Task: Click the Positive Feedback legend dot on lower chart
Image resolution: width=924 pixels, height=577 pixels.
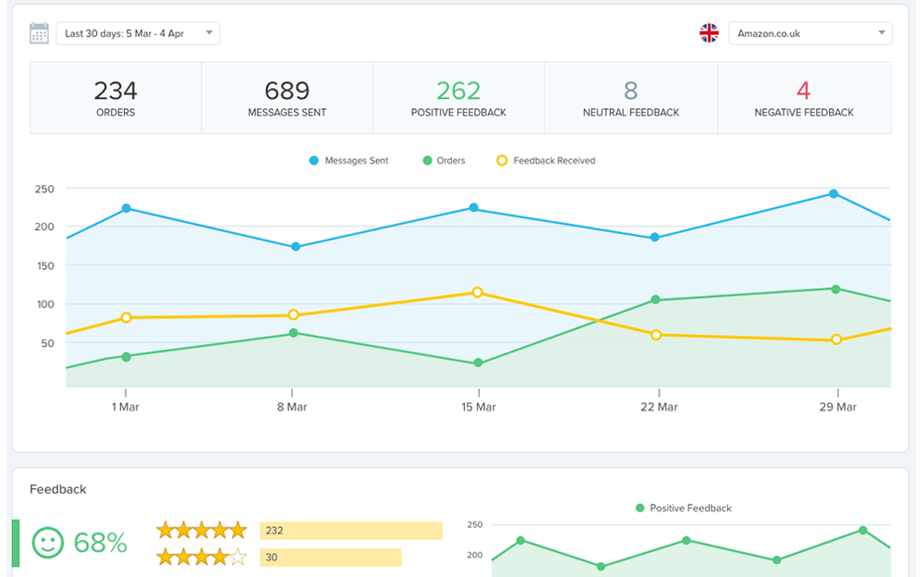Action: tap(640, 509)
